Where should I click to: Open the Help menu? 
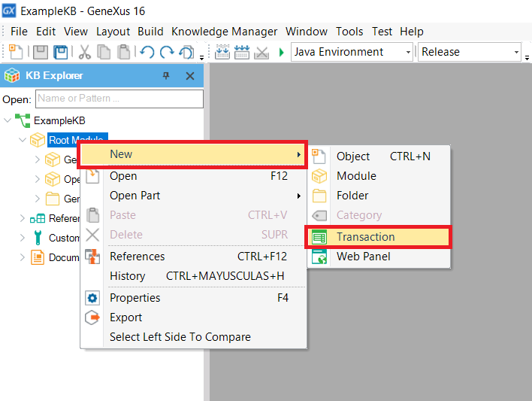412,32
